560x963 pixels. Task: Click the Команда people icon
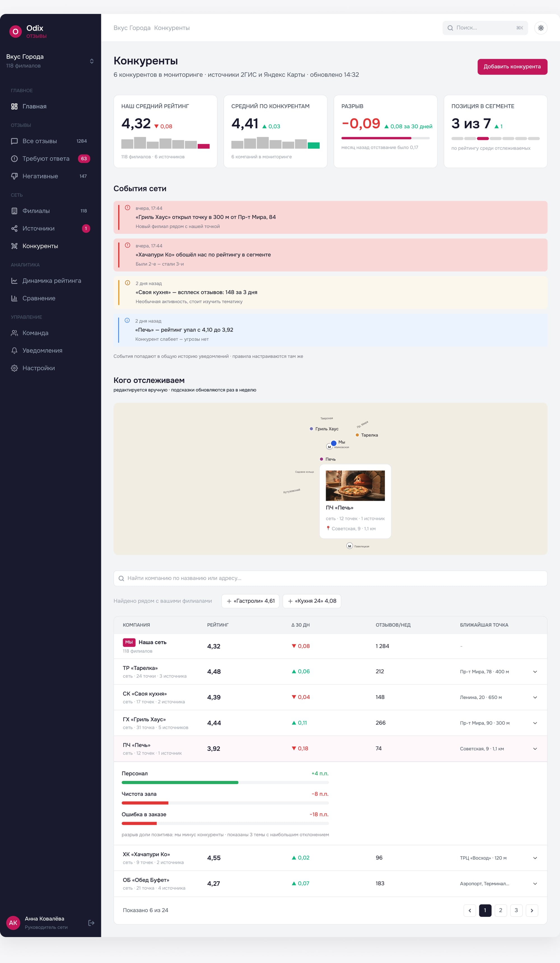(x=15, y=333)
